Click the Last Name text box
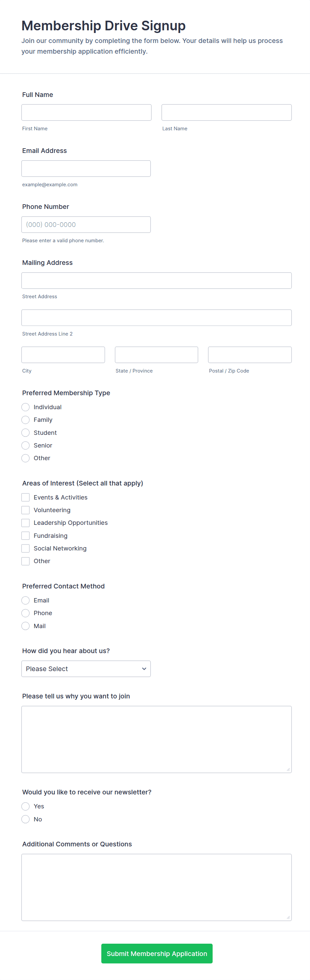The image size is (310, 980). [226, 112]
